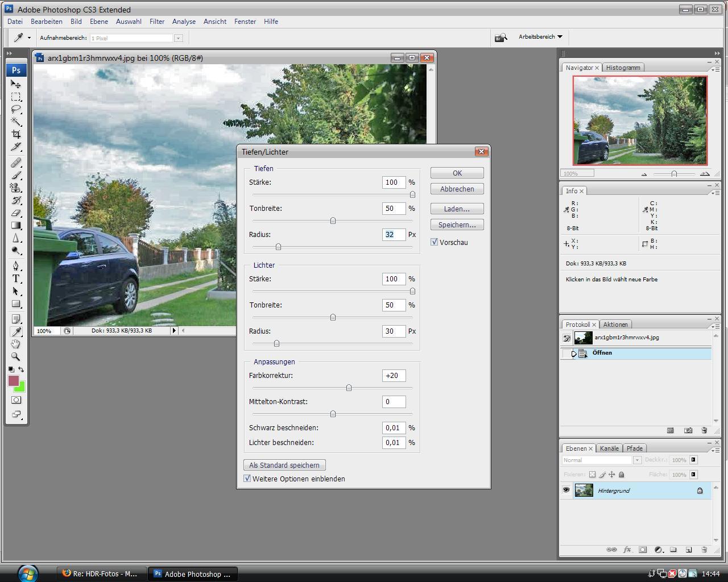Viewport: 728px width, 582px height.
Task: Click the Als Standard speichern button
Action: (284, 465)
